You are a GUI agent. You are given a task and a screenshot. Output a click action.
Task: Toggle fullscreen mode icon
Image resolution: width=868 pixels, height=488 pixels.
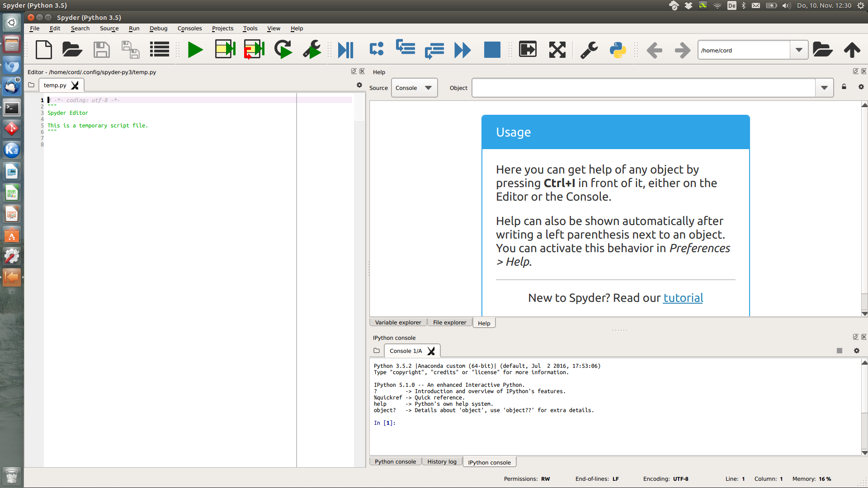tap(557, 50)
